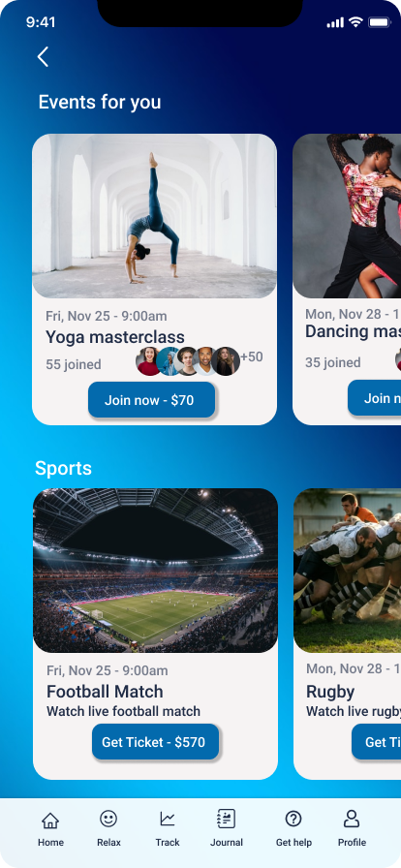Tap Get Ticket - $570 button
401x868 pixels.
(x=156, y=742)
